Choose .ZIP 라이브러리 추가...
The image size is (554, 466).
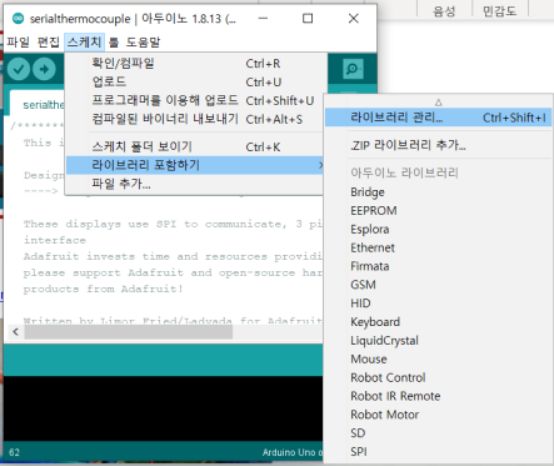coord(438,145)
